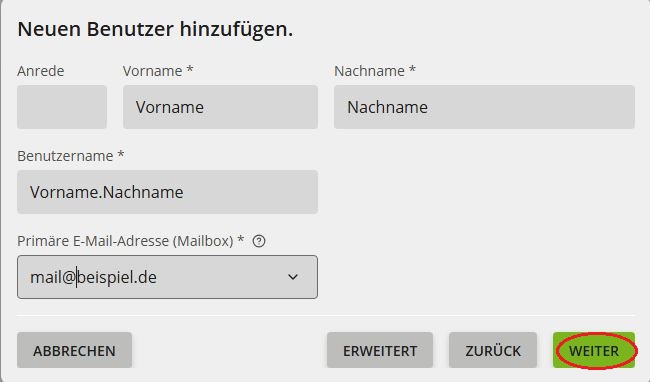This screenshot has width=650, height=382.
Task: Click into the Vorname input field
Action: [220, 107]
